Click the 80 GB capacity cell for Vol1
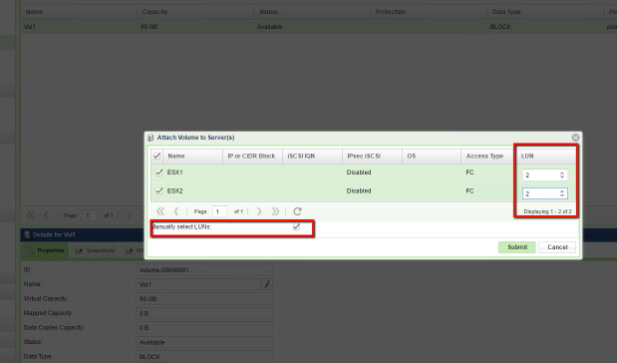The image size is (617, 363). pos(149,27)
